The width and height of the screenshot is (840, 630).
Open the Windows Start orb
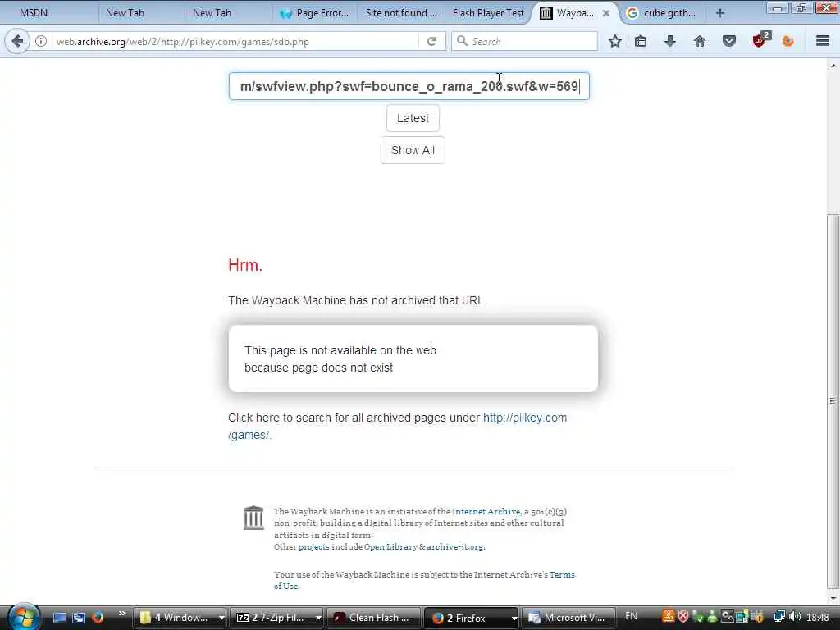(24, 617)
